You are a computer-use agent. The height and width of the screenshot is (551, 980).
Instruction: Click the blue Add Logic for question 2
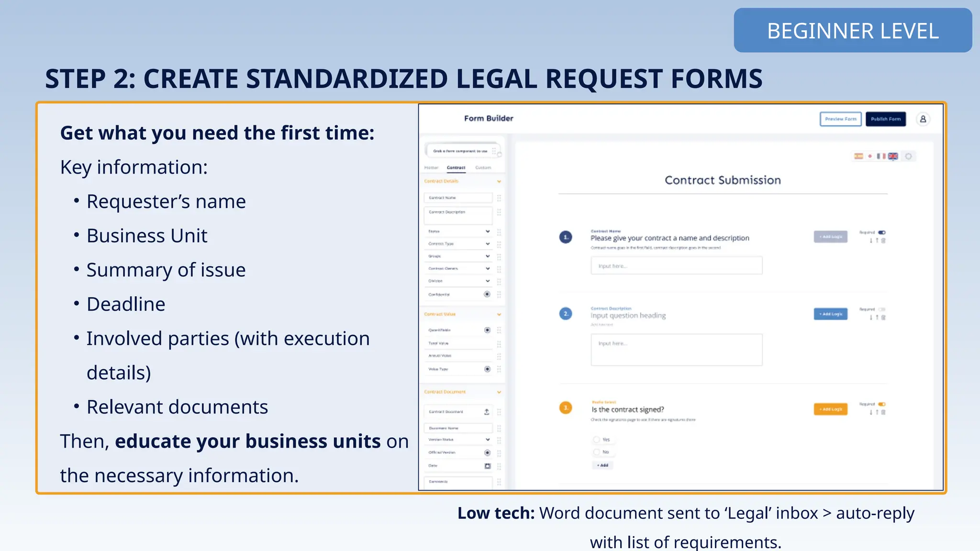pyautogui.click(x=831, y=314)
